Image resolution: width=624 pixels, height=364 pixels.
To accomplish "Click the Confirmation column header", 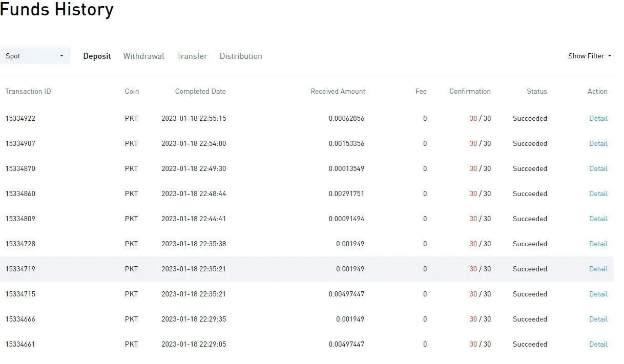I will [x=470, y=91].
